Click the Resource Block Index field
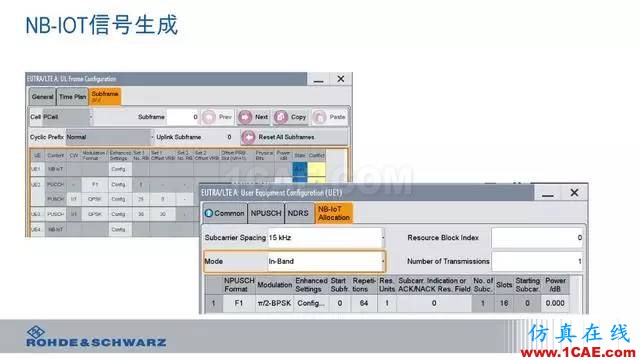 pyautogui.click(x=537, y=238)
